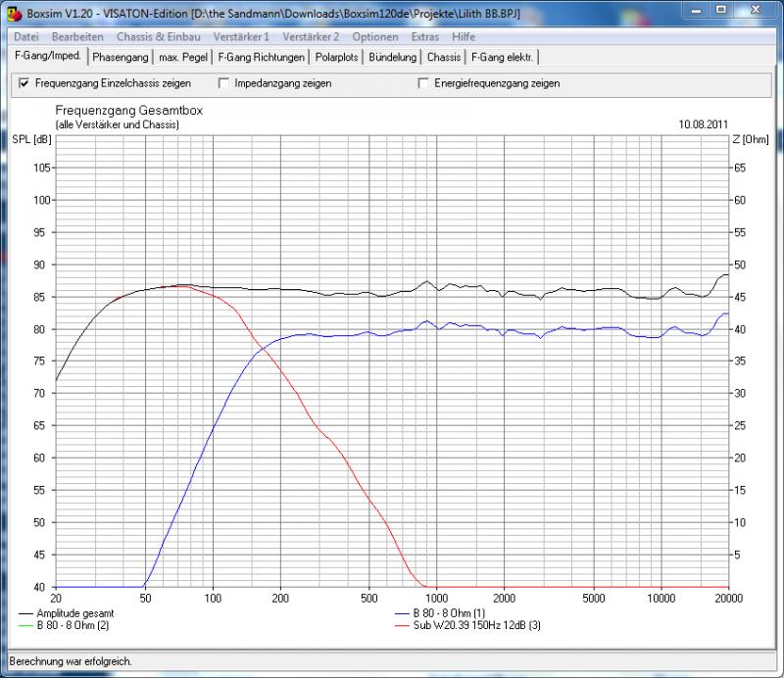Open the Chassis & Einbau menu
784x678 pixels.
pyautogui.click(x=158, y=36)
